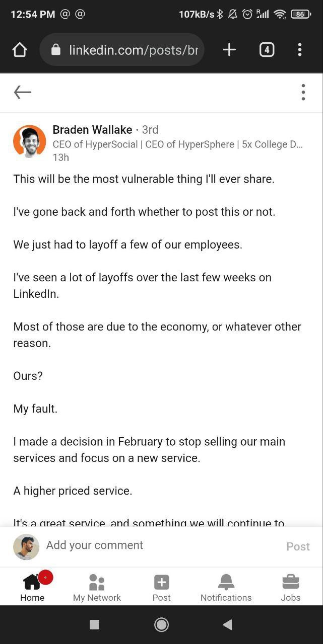This screenshot has height=644, width=323.
Task: Open Braden Wallake's profile name link
Action: [92, 130]
